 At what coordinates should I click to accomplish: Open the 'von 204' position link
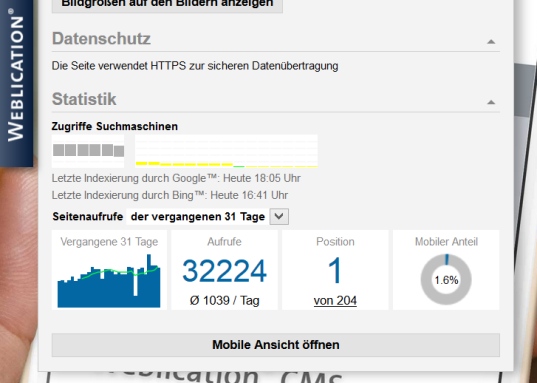pos(335,300)
